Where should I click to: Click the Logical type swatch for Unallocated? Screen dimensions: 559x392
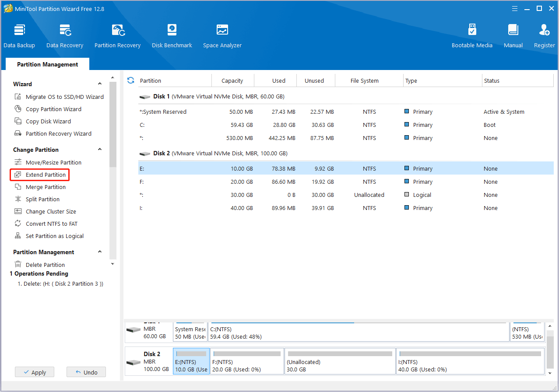point(407,195)
